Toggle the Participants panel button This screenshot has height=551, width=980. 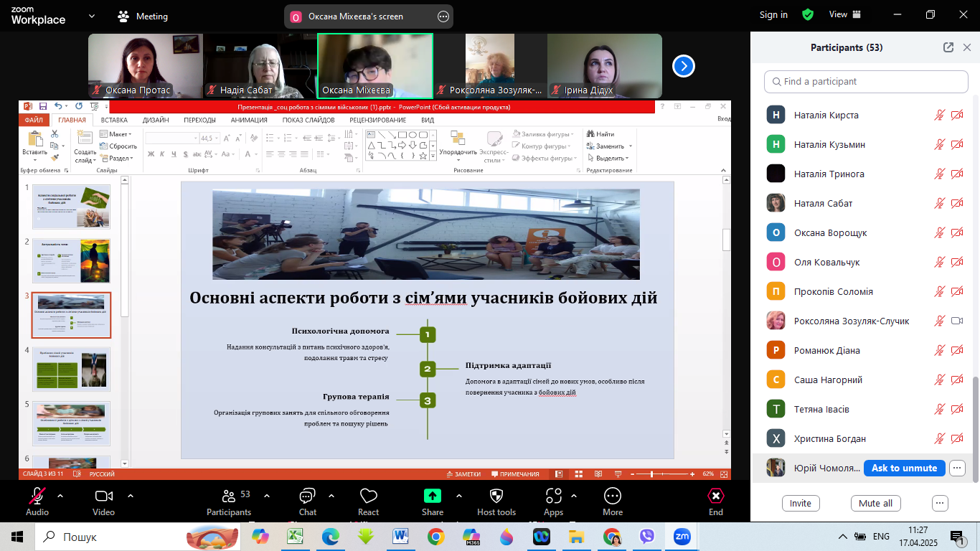point(229,496)
